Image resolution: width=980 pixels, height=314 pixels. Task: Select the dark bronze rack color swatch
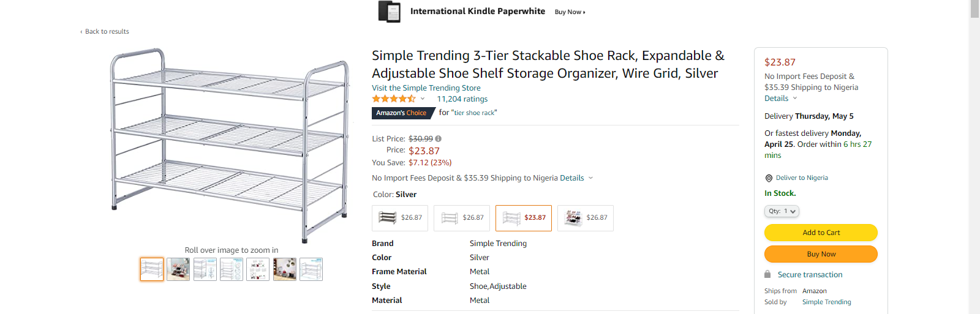pyautogui.click(x=400, y=218)
